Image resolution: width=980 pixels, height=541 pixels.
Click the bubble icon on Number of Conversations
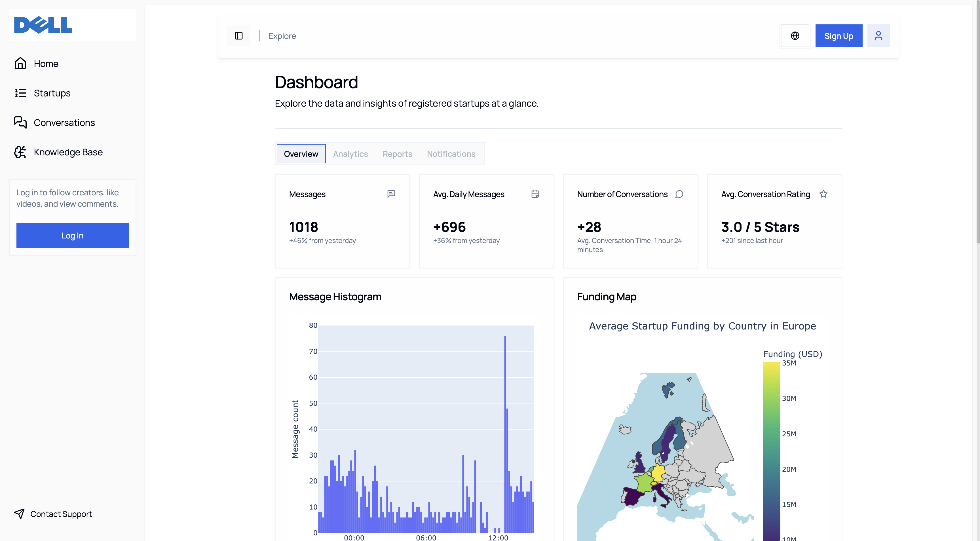pos(679,194)
